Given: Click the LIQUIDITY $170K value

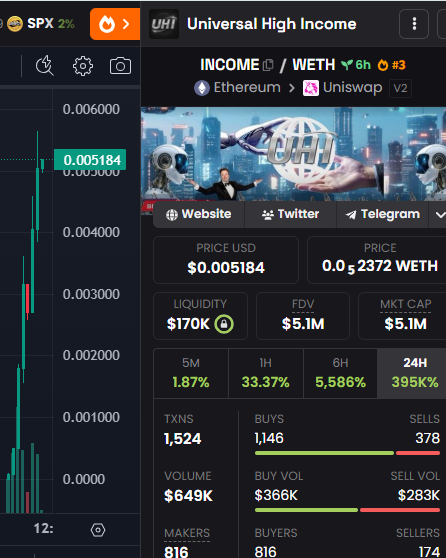Looking at the screenshot, I should pyautogui.click(x=188, y=324).
